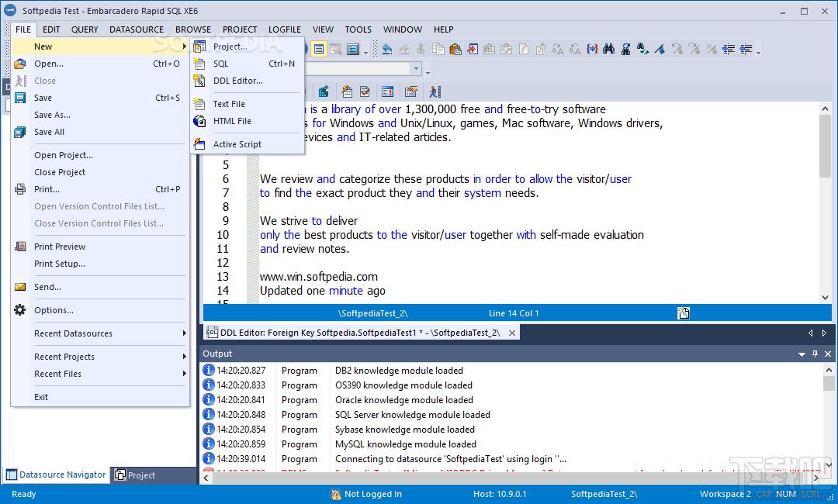838x504 pixels.
Task: Click the highlighted text view toolbar icon
Action: (319, 49)
